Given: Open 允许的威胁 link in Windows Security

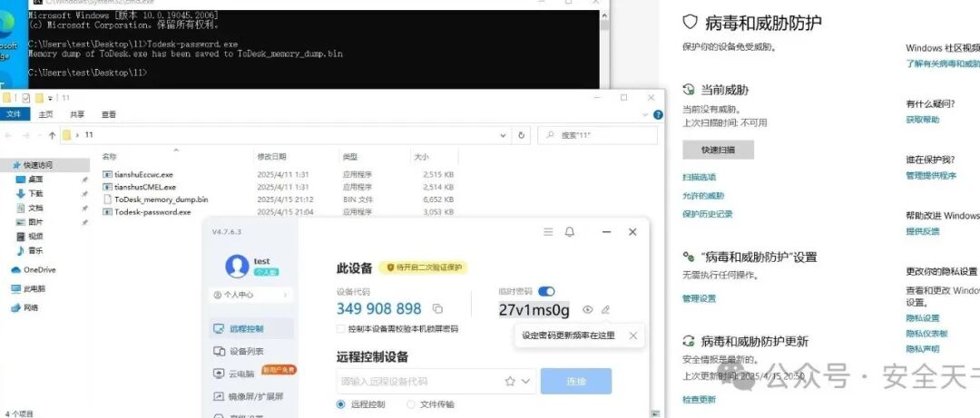Looking at the screenshot, I should pos(704,196).
